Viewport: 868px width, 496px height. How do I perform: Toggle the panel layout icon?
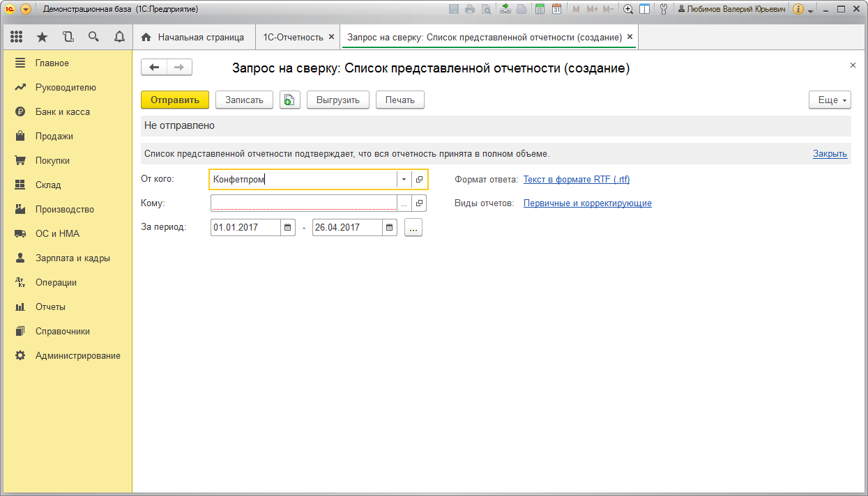click(645, 9)
